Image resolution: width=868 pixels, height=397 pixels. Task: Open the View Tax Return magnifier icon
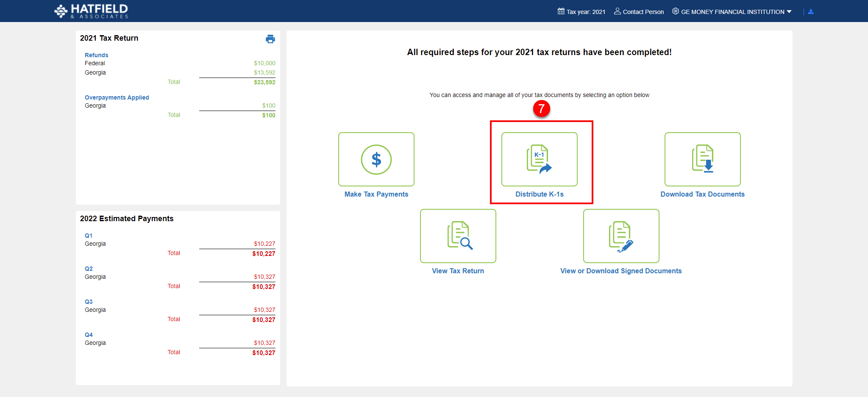(458, 236)
